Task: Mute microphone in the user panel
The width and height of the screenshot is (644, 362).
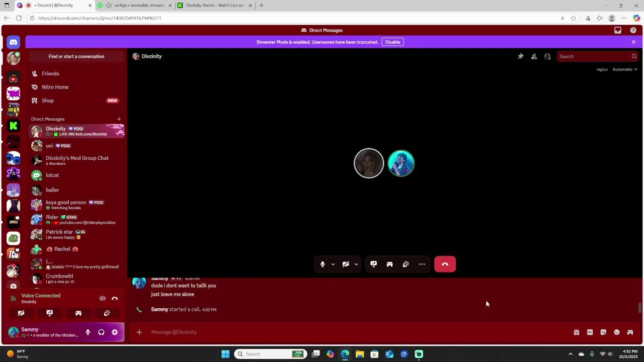Action: (88, 332)
